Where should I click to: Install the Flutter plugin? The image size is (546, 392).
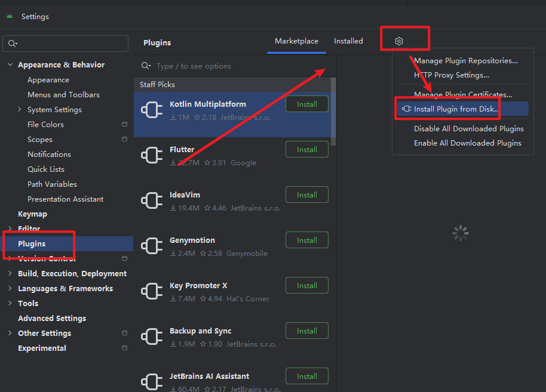(x=306, y=150)
